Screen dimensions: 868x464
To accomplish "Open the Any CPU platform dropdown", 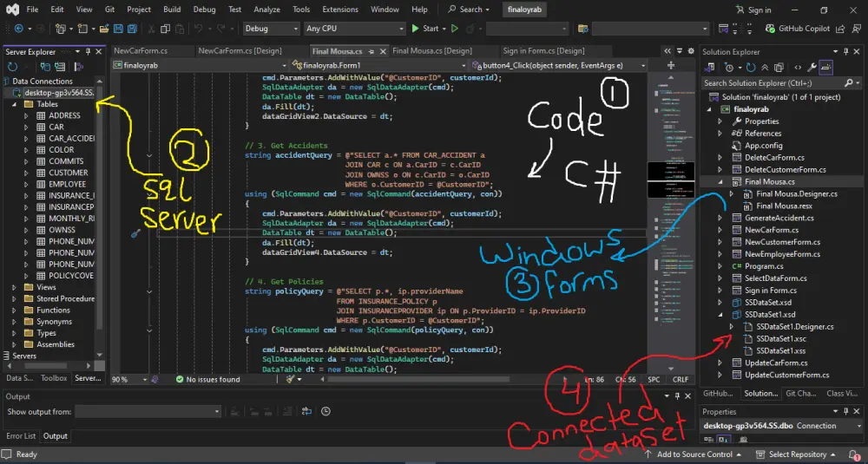I will (x=354, y=29).
